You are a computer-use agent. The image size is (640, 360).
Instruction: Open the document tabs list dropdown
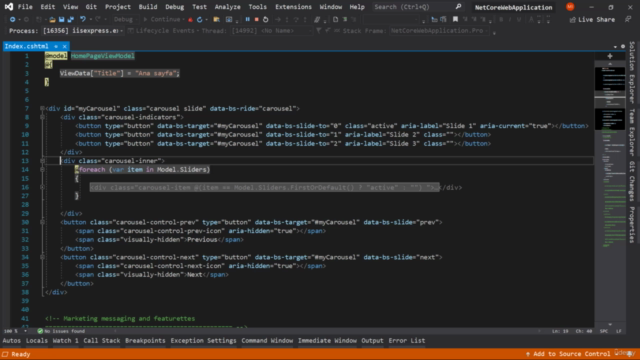click(615, 47)
